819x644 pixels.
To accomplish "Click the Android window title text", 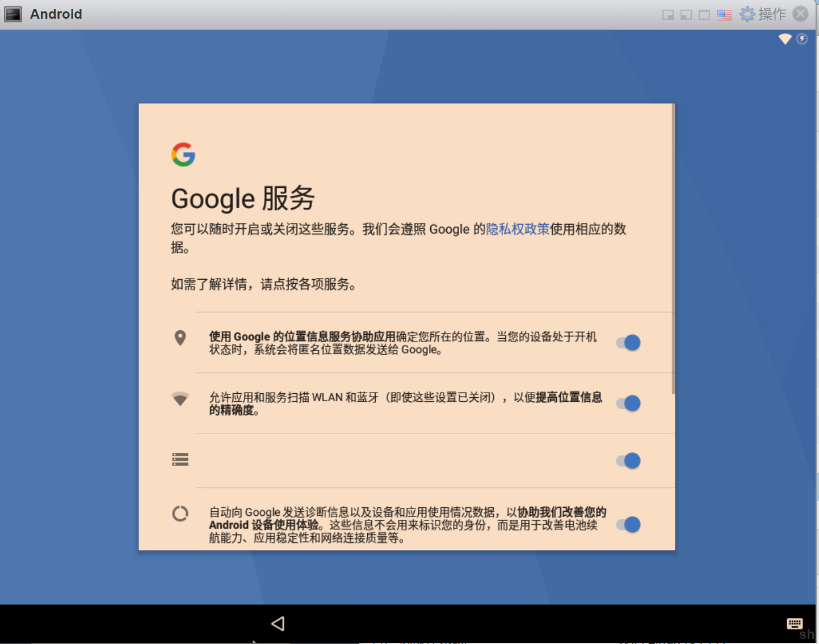I will pyautogui.click(x=56, y=14).
